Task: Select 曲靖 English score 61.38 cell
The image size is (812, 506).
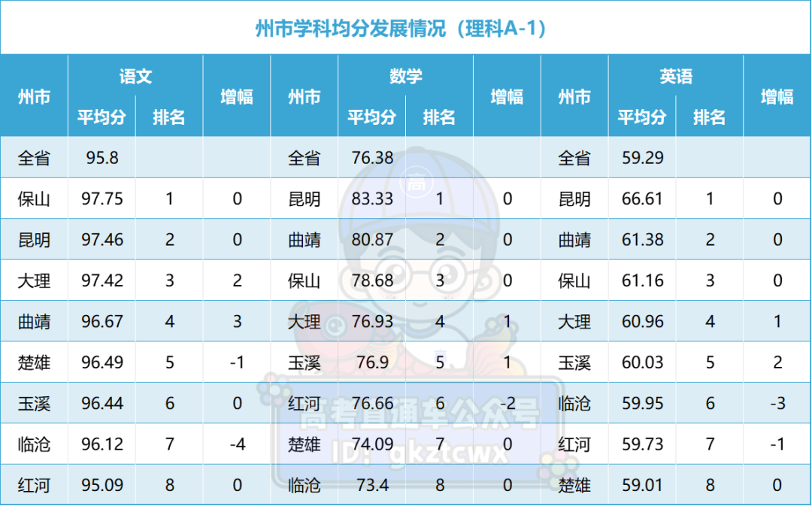Action: pyautogui.click(x=641, y=240)
